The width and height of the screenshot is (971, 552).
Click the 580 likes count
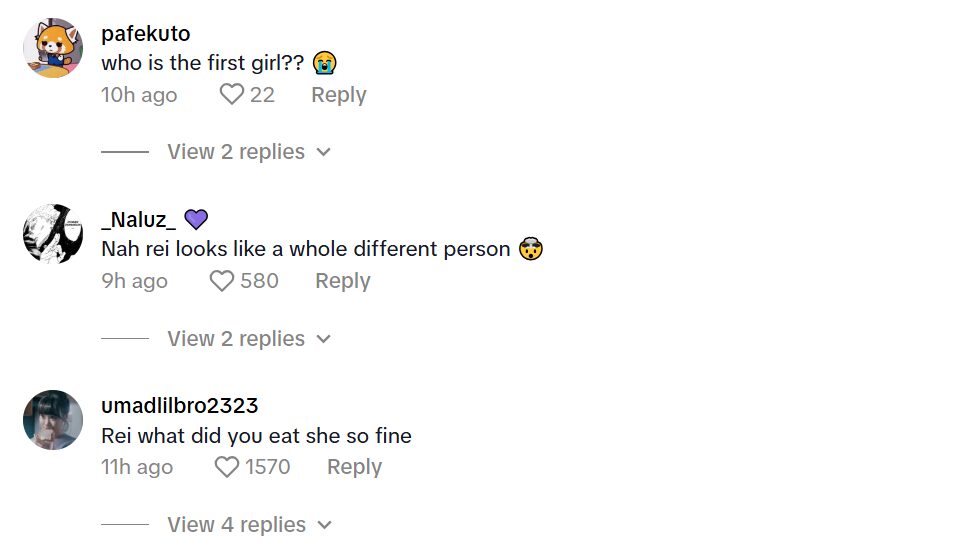pos(259,281)
